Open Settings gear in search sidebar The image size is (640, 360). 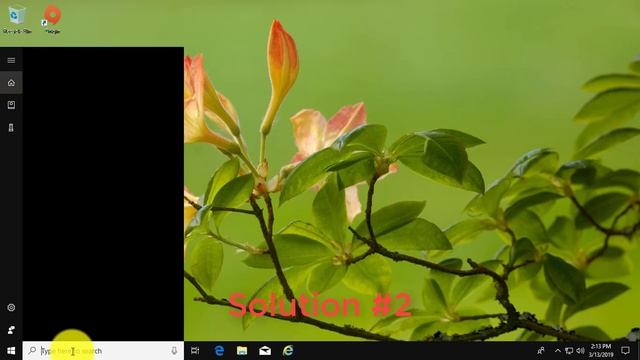[11, 307]
